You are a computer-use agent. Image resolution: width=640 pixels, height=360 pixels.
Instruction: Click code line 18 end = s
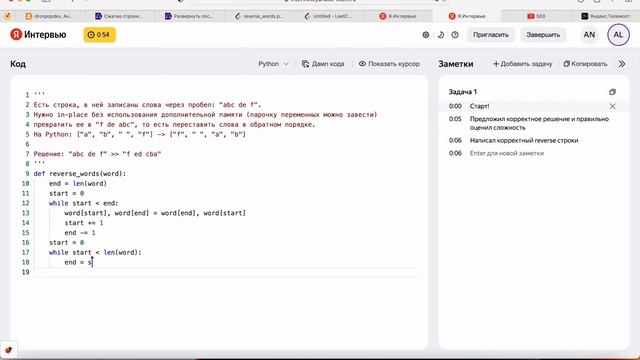pos(78,262)
